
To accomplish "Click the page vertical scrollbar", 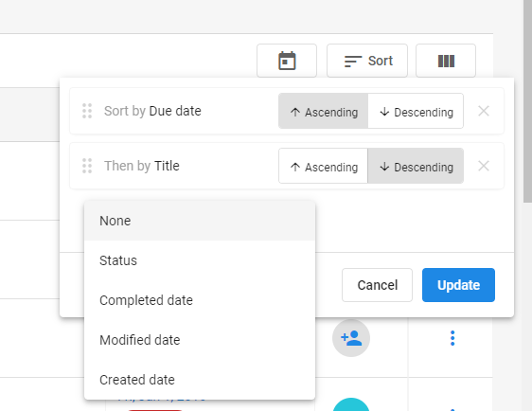I will (527, 102).
